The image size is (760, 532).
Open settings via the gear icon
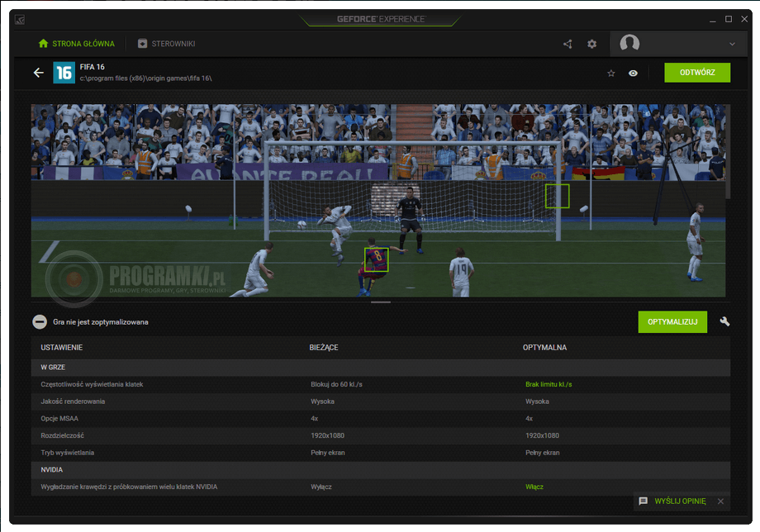[591, 44]
